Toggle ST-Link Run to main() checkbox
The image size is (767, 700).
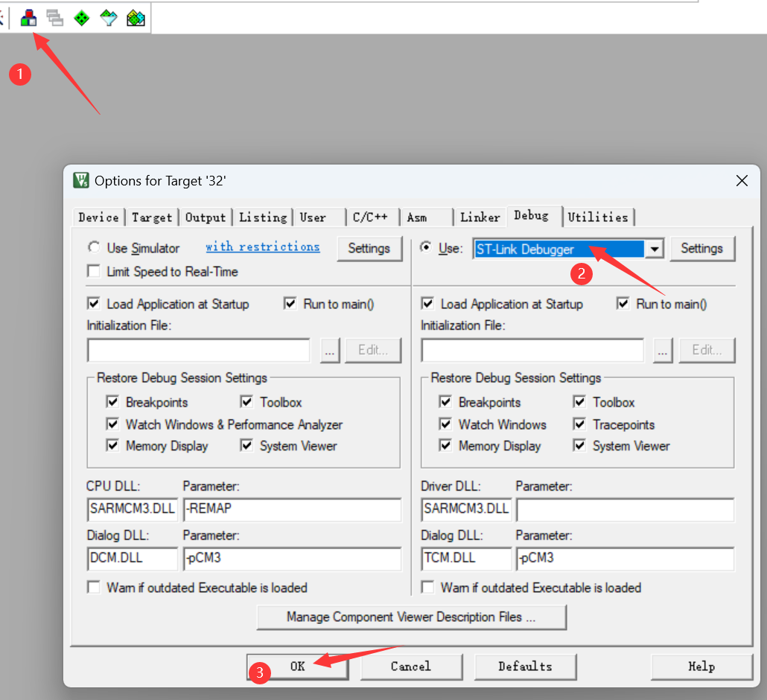pyautogui.click(x=623, y=304)
